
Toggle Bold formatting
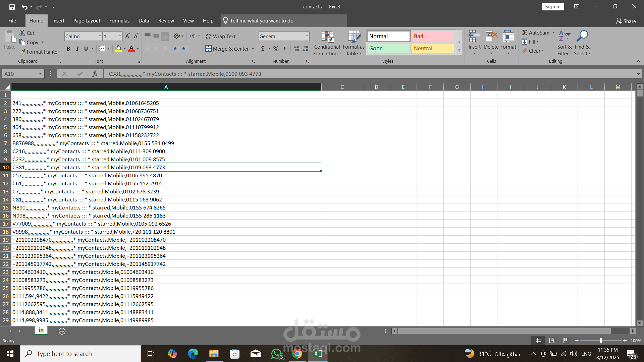(x=68, y=49)
